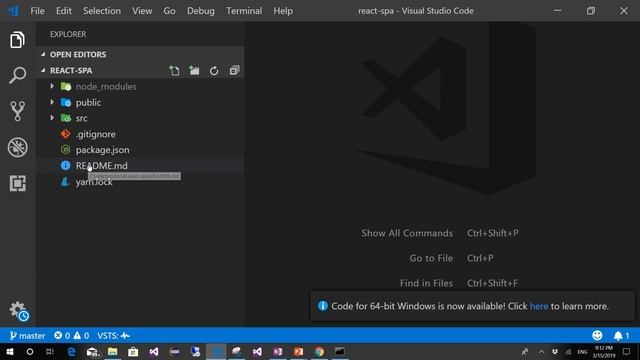Image resolution: width=640 pixels, height=360 pixels.
Task: Open the View menu
Action: (x=142, y=11)
